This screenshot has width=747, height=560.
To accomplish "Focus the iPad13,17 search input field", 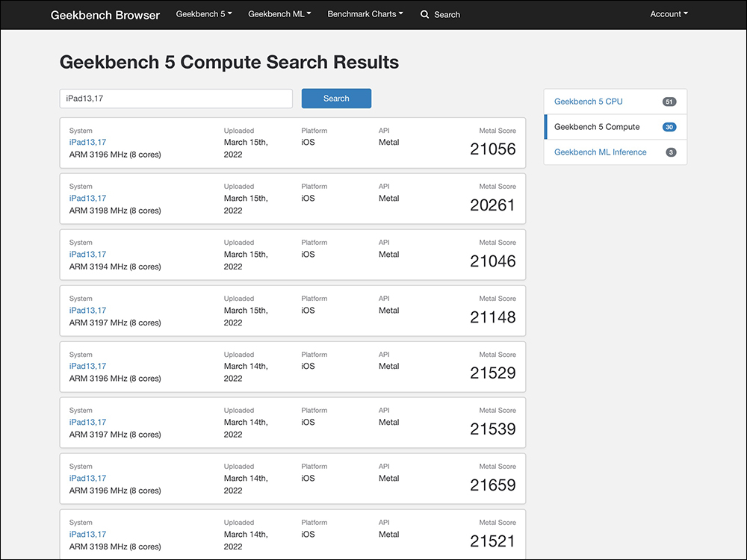I will pyautogui.click(x=176, y=99).
